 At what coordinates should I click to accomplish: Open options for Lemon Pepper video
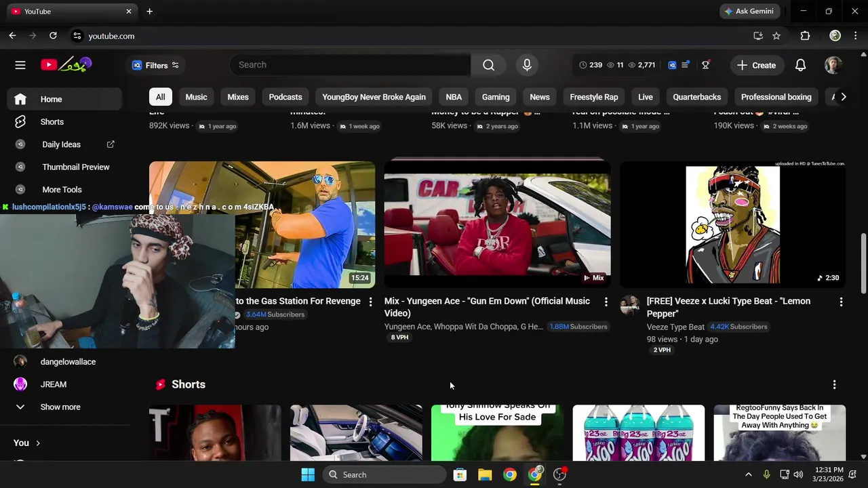coord(841,302)
